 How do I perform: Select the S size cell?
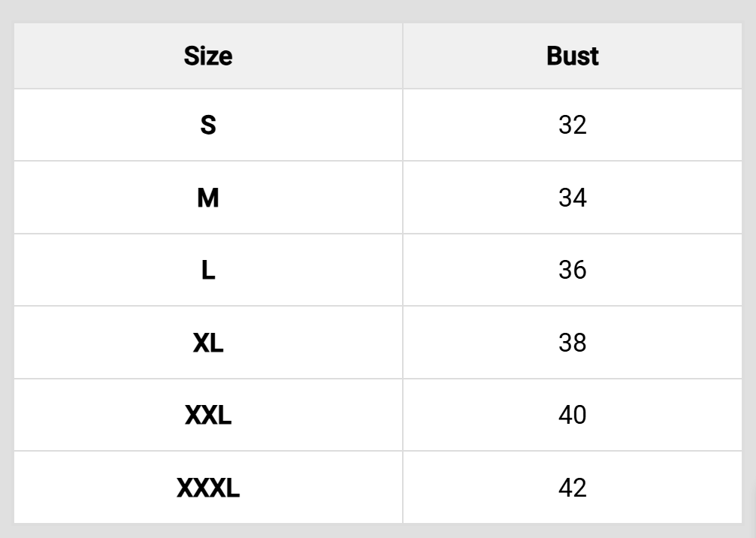click(x=208, y=125)
